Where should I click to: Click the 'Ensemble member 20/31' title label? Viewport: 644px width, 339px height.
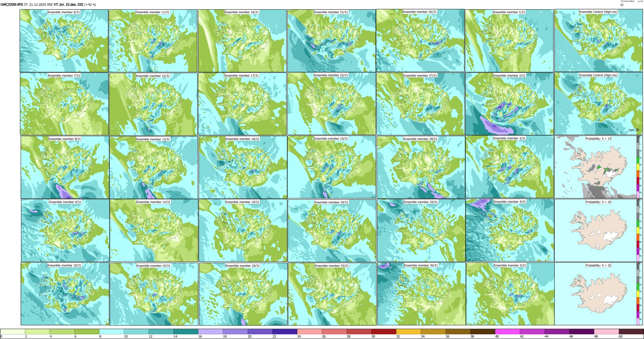243,266
